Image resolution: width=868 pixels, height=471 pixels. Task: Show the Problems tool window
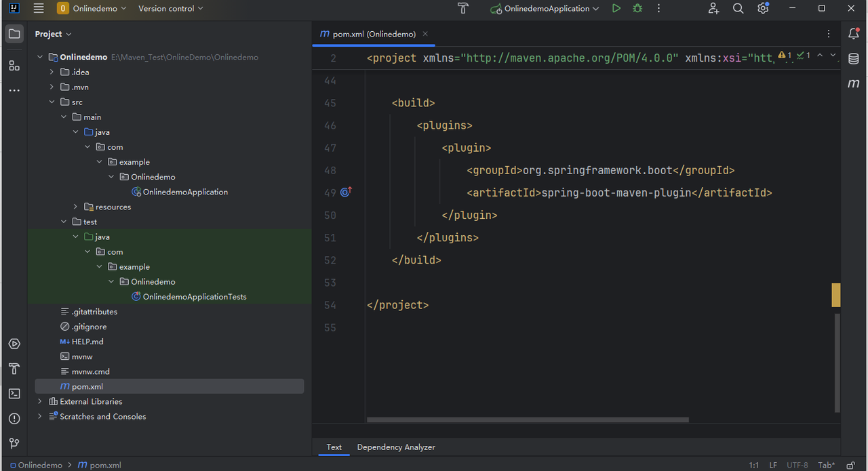pos(14,419)
